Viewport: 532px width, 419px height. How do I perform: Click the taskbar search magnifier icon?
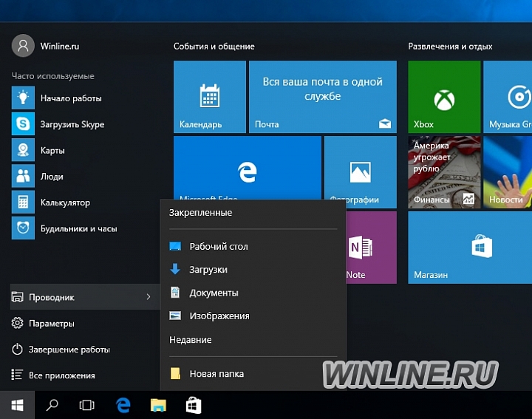pos(52,405)
